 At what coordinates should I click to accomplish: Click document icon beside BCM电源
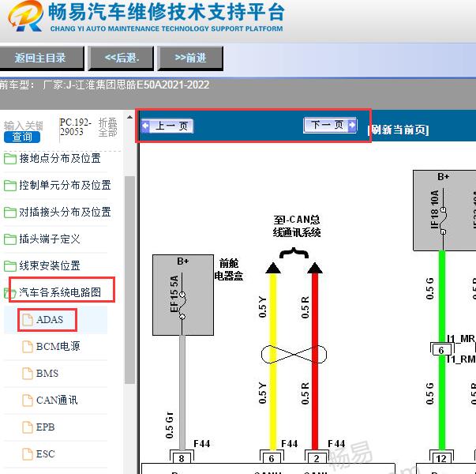(x=28, y=346)
